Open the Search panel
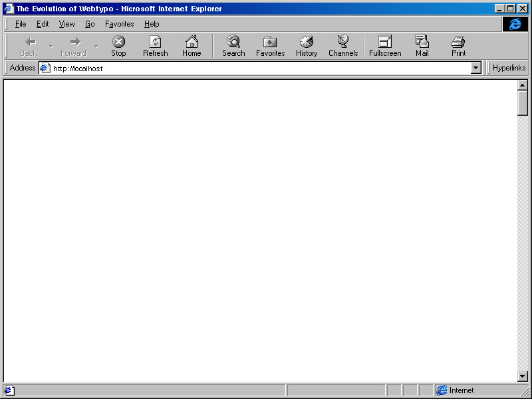Viewport: 532px width, 399px height. click(233, 45)
